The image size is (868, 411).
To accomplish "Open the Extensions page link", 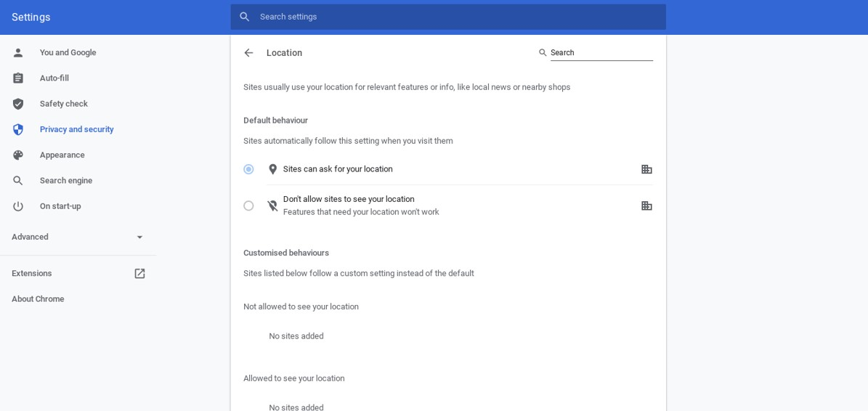I will click(x=31, y=273).
